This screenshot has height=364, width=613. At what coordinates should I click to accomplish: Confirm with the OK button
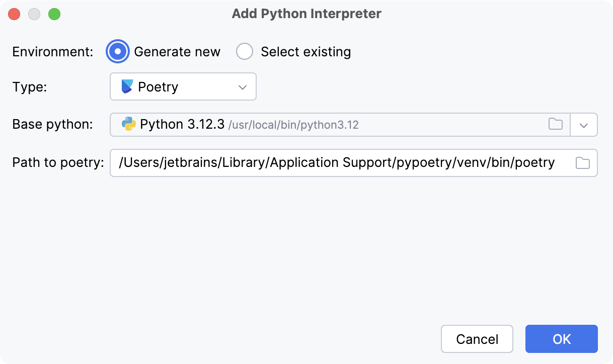[x=561, y=339]
